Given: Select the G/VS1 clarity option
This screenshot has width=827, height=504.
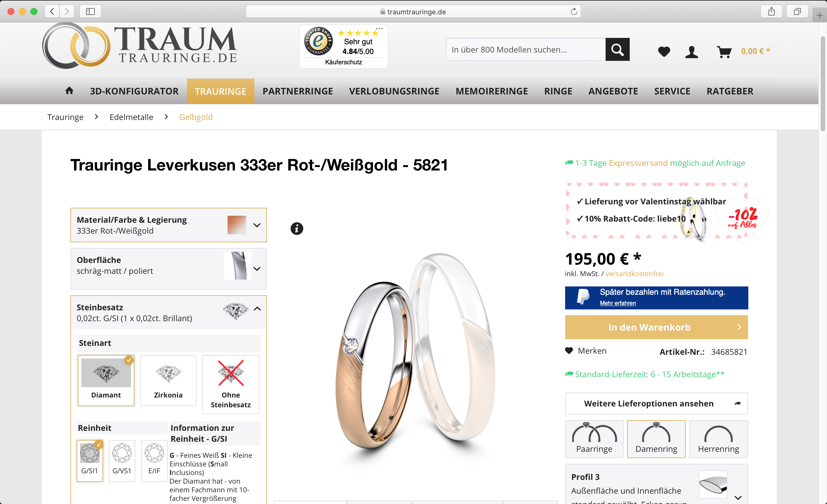Looking at the screenshot, I should point(122,460).
